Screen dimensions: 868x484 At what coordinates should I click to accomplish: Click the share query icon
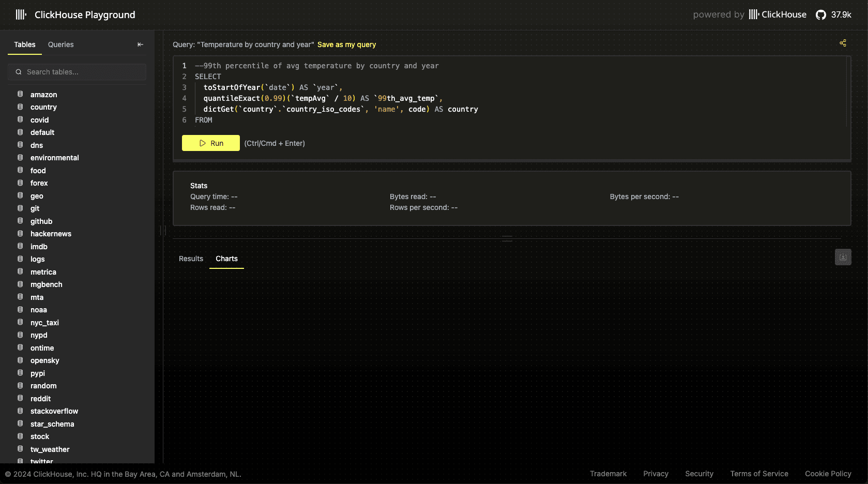click(843, 43)
